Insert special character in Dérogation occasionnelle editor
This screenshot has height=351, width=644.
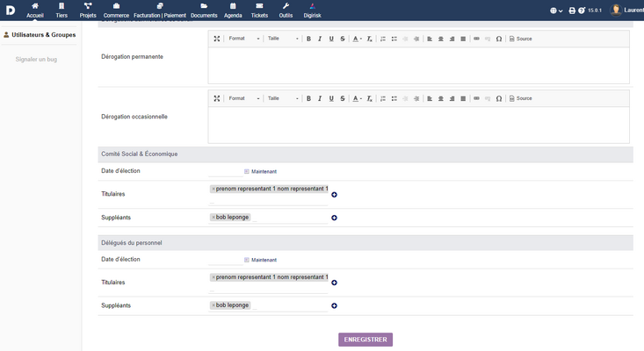pos(499,98)
